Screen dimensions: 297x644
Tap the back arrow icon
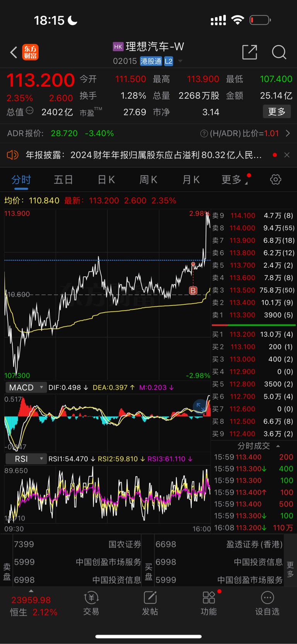[14, 52]
